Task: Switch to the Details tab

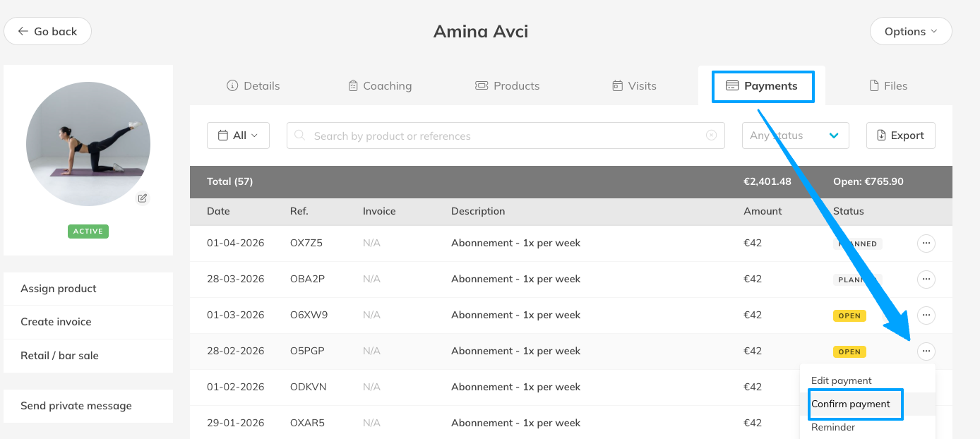Action: pyautogui.click(x=253, y=86)
